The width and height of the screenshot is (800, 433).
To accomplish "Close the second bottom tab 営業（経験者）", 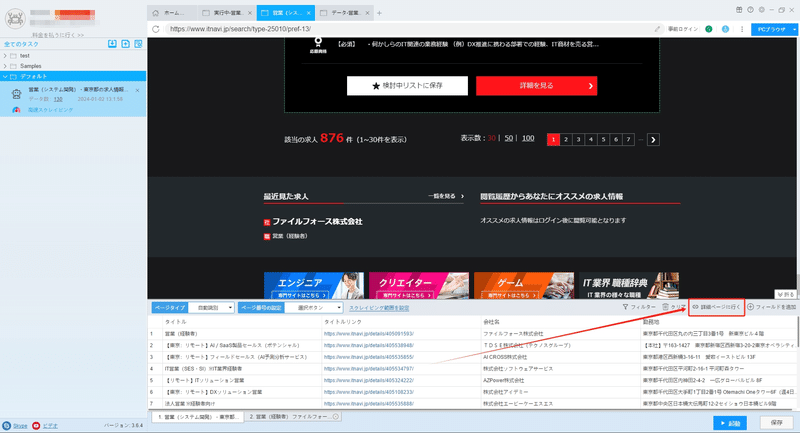I will click(x=336, y=417).
